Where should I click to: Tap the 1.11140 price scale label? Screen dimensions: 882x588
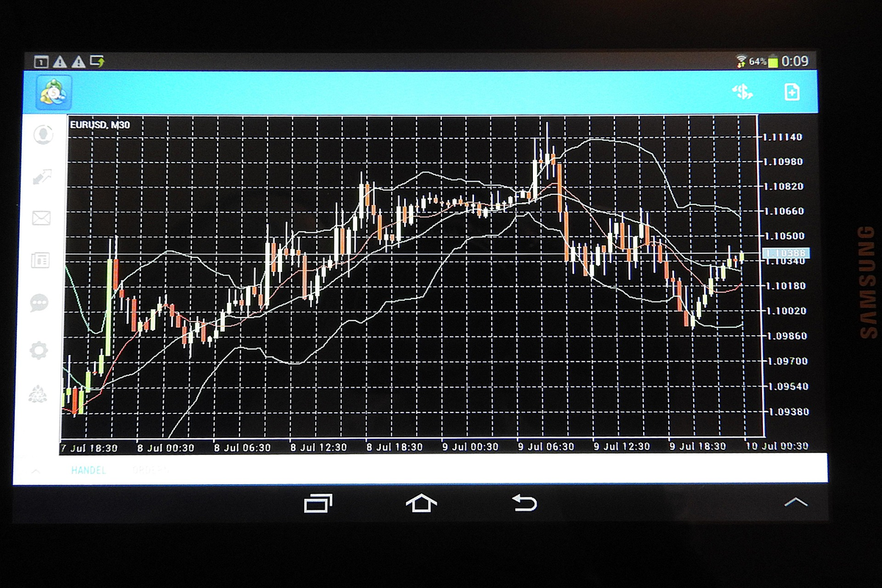tap(782, 137)
